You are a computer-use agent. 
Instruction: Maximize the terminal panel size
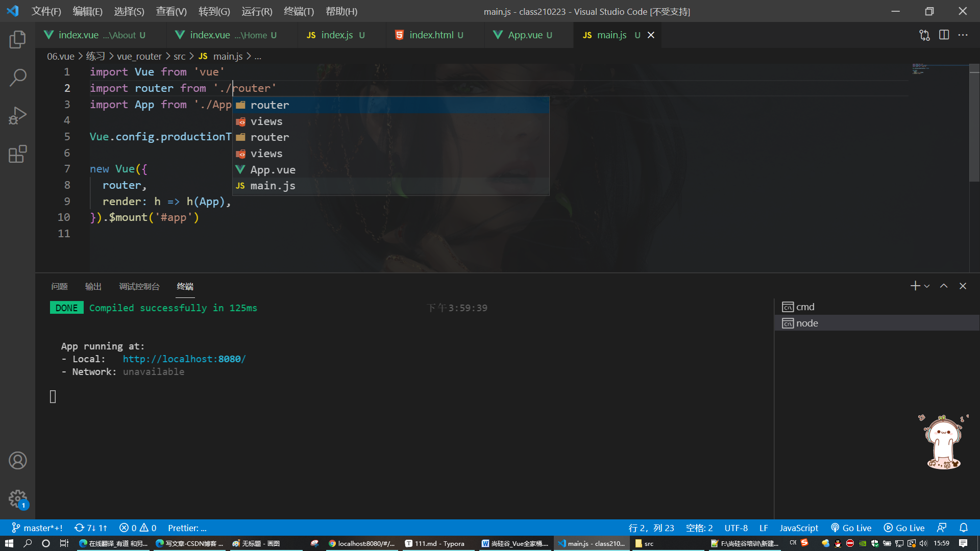tap(944, 286)
